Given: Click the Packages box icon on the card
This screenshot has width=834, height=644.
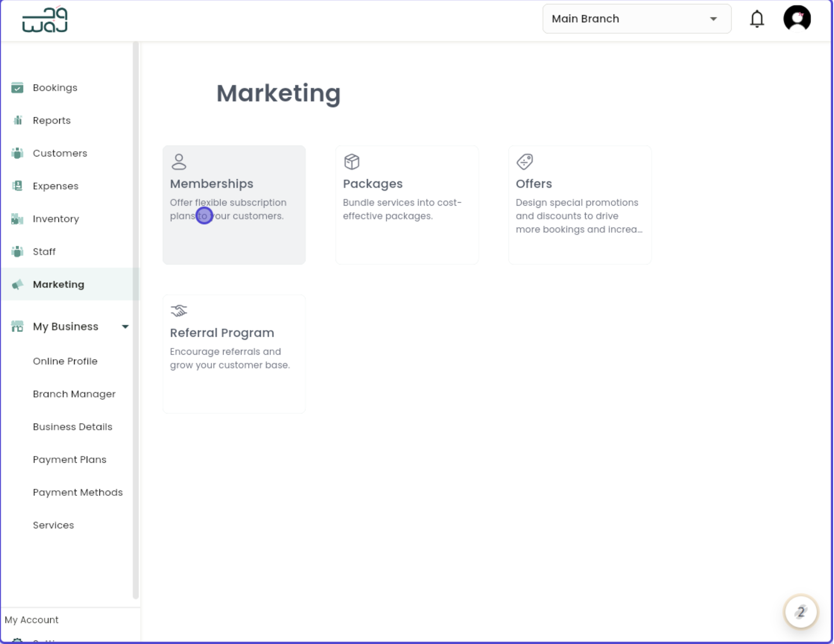Looking at the screenshot, I should [x=352, y=161].
